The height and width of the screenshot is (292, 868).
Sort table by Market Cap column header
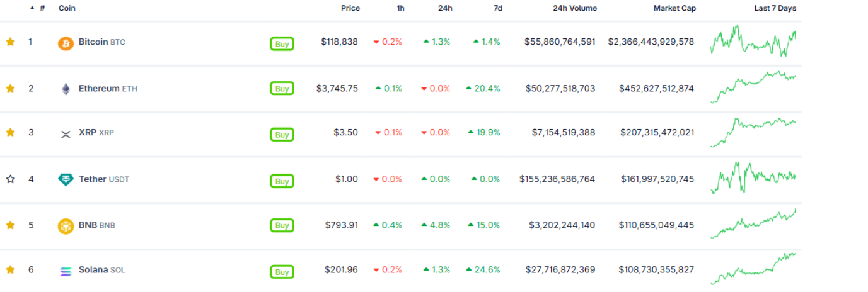coord(674,8)
